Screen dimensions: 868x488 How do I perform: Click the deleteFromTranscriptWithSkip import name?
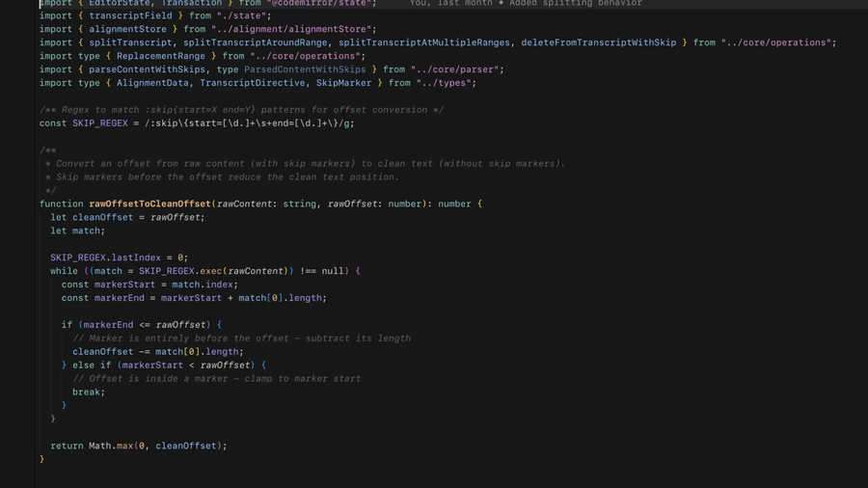pos(598,42)
